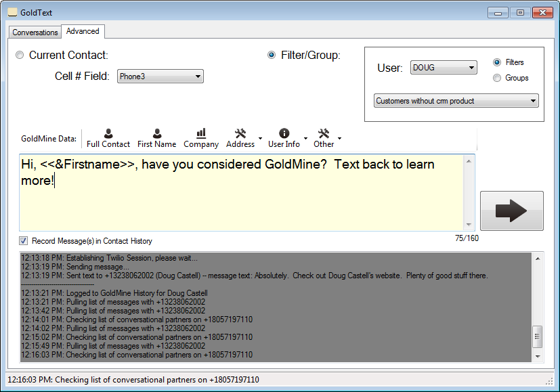
Task: Click the GoldText window title icon
Action: (12, 12)
